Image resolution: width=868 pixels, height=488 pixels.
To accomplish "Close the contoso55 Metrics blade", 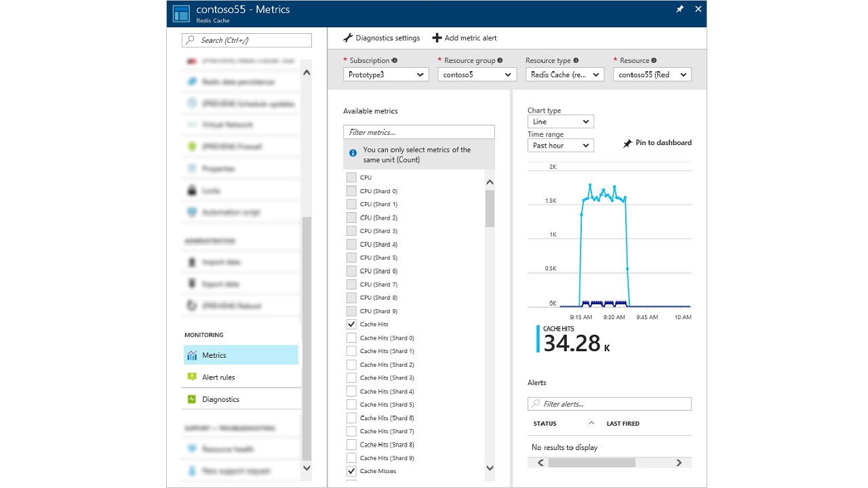I will [x=698, y=9].
